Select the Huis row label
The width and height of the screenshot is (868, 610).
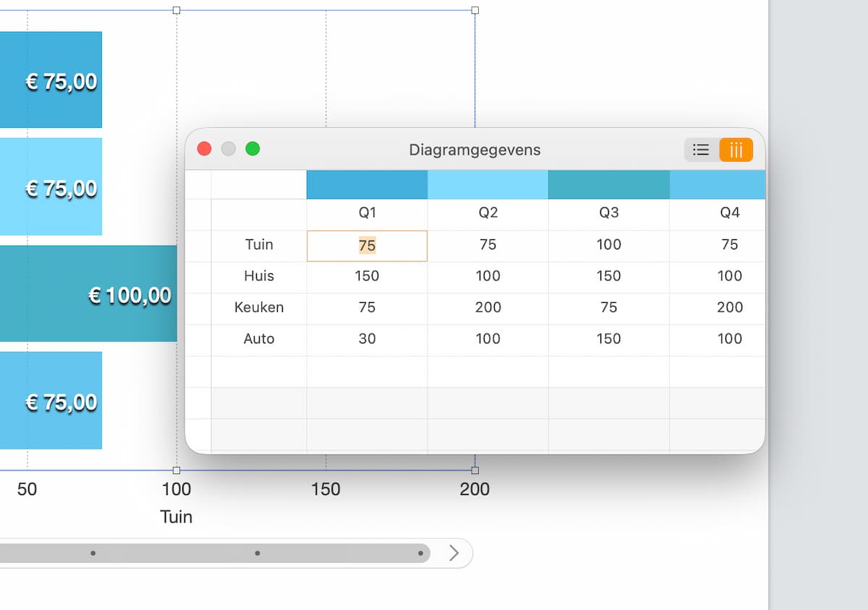(x=259, y=276)
